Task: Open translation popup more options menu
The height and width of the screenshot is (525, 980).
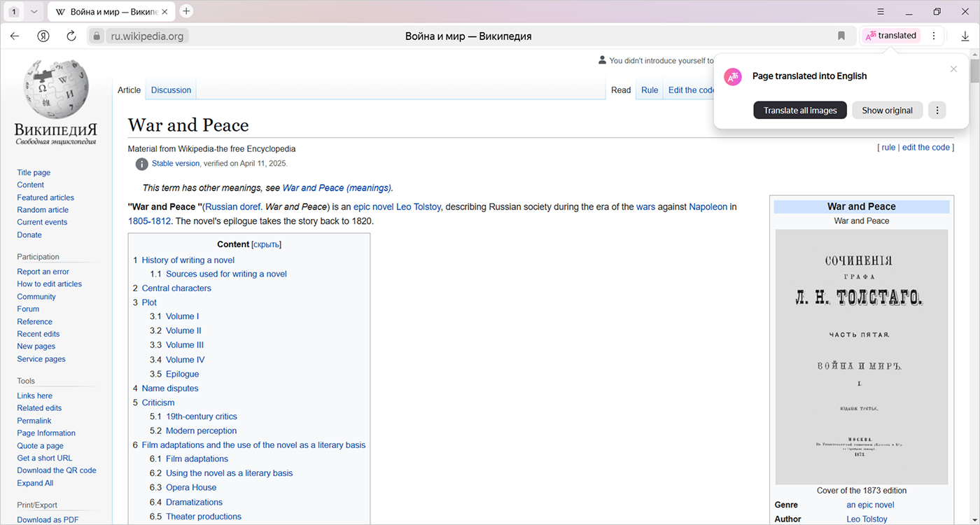Action: pos(937,110)
